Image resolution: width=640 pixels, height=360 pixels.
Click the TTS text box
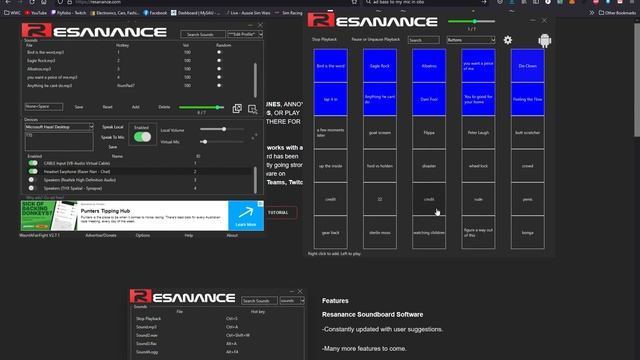59,142
